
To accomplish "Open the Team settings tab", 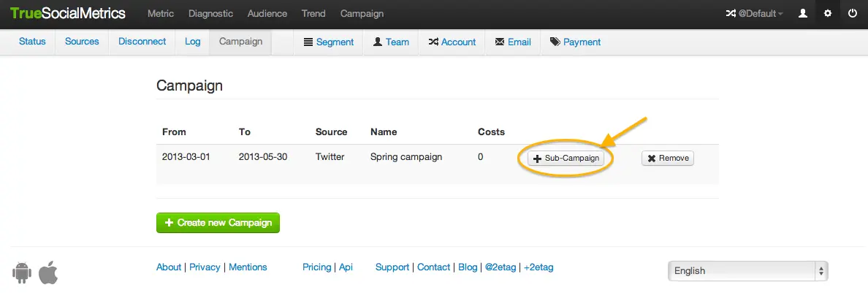I will (391, 42).
